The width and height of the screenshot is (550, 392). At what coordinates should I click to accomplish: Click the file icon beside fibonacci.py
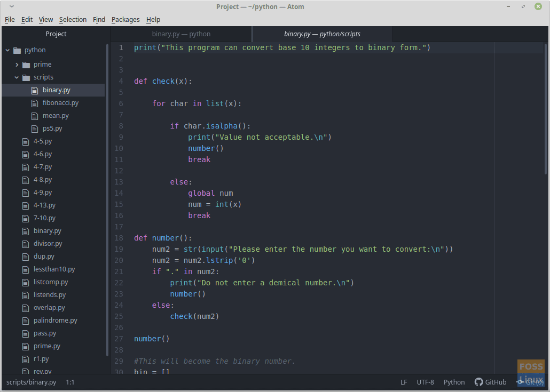pos(35,102)
